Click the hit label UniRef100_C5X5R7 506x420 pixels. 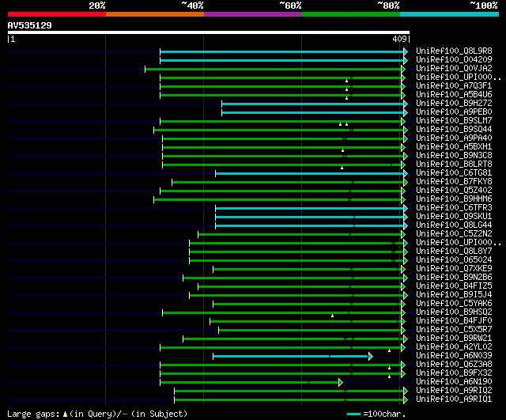[x=454, y=330]
